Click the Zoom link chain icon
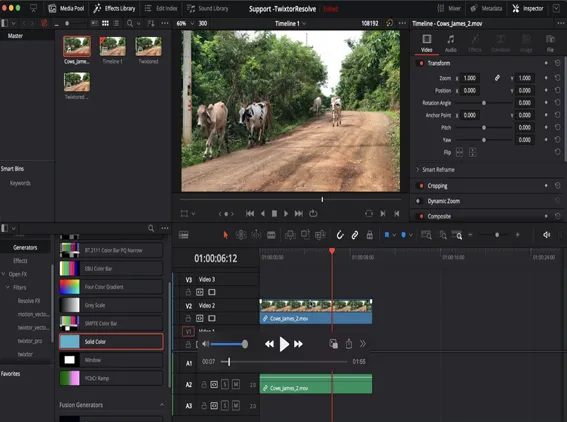This screenshot has height=422, width=567. tap(497, 78)
